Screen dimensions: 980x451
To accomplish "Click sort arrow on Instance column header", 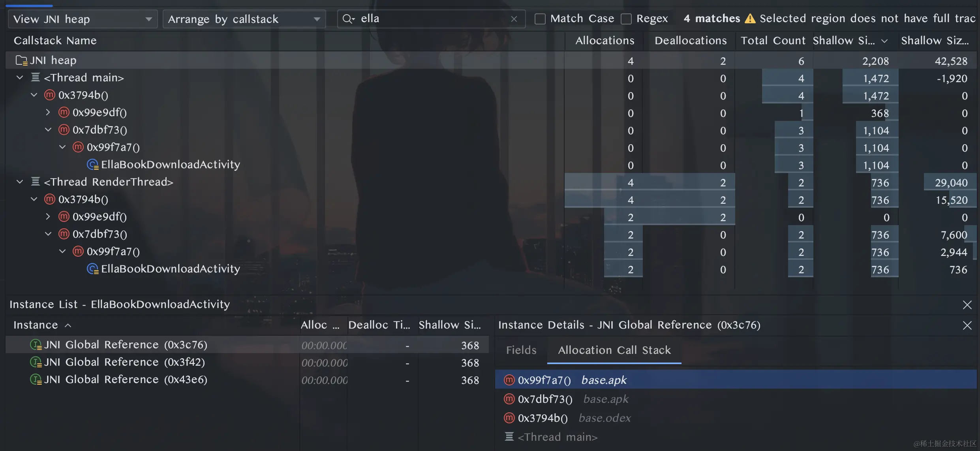I will coord(68,325).
